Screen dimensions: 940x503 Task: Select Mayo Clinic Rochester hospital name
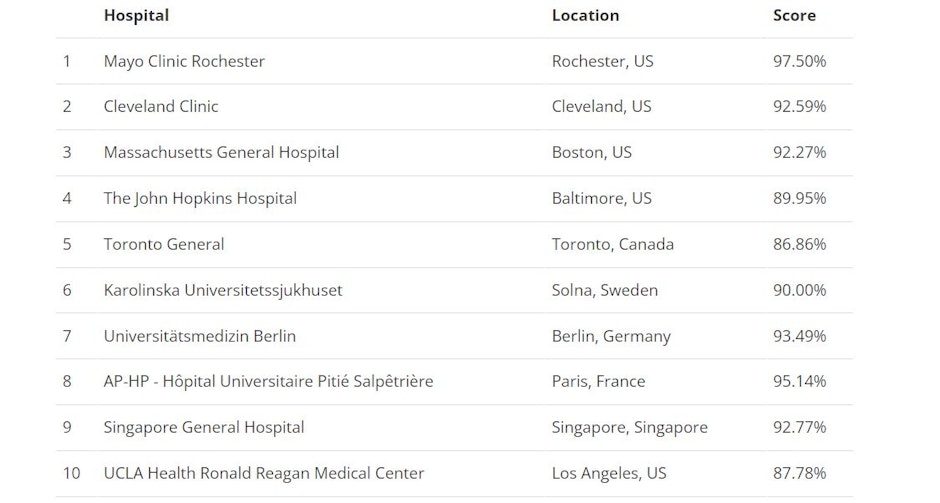tap(184, 61)
